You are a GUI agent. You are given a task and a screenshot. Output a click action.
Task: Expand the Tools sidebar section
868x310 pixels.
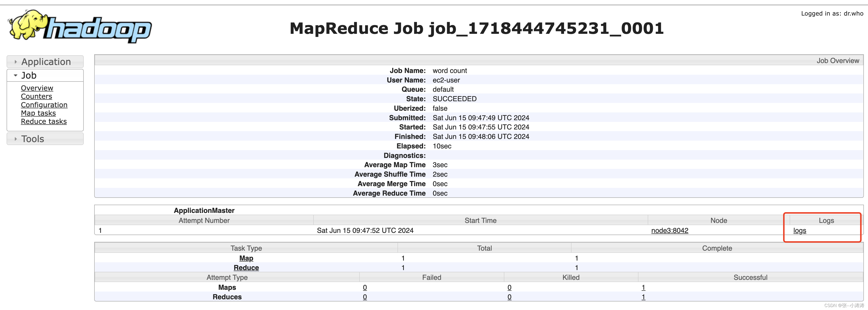click(x=45, y=139)
